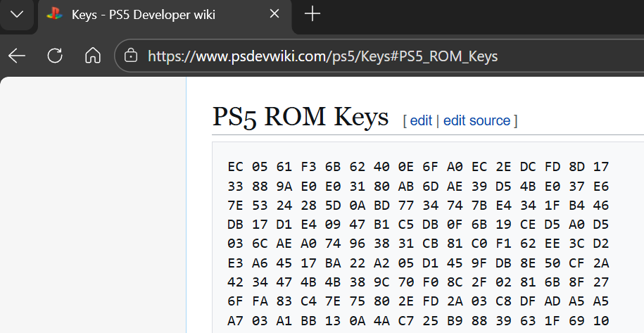Click the third row's hex byte BD
The image size is (644, 333).
[381, 206]
